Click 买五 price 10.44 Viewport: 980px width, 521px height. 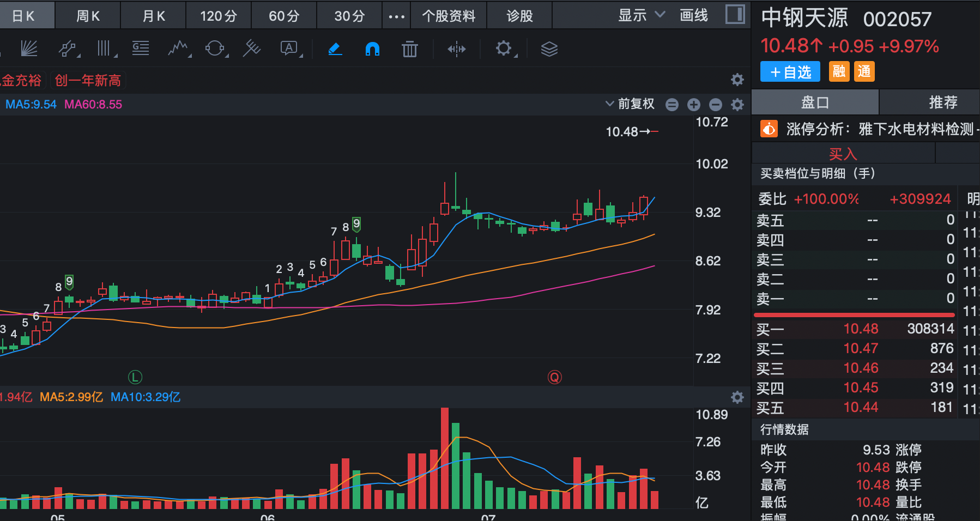pos(861,407)
